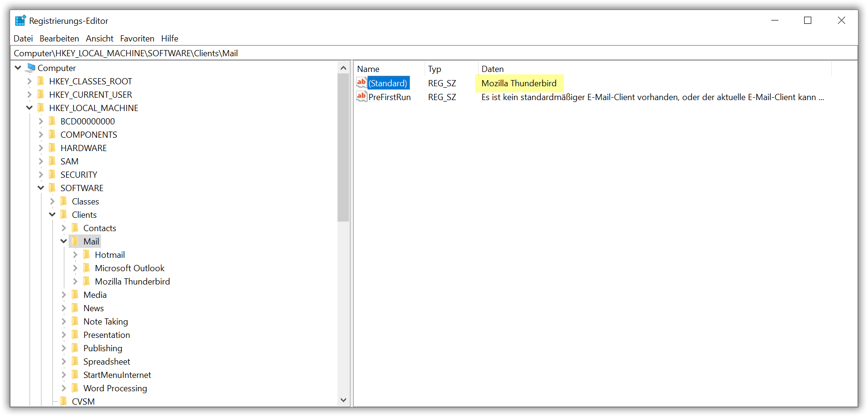Expand the Microsoft Outlook key

(75, 268)
